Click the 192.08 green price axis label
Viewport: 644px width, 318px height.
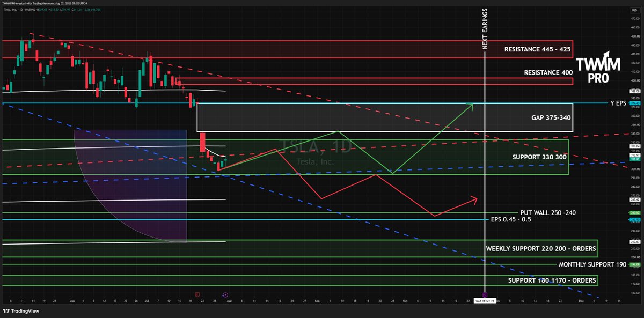pos(634,264)
